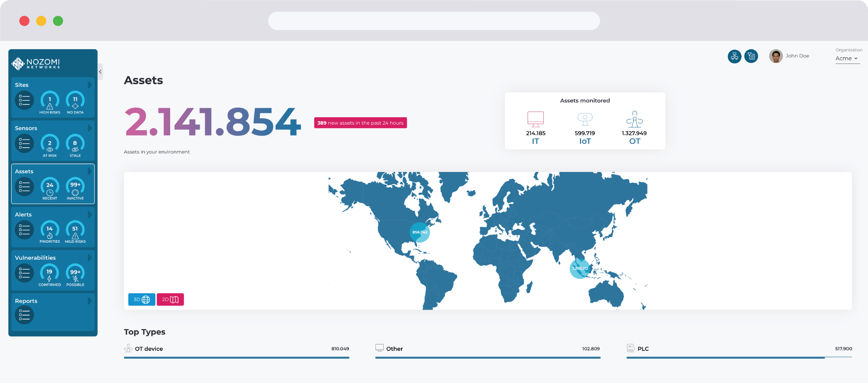Open the Reports list icon
Screen dimensions: 868x383
[x=24, y=315]
